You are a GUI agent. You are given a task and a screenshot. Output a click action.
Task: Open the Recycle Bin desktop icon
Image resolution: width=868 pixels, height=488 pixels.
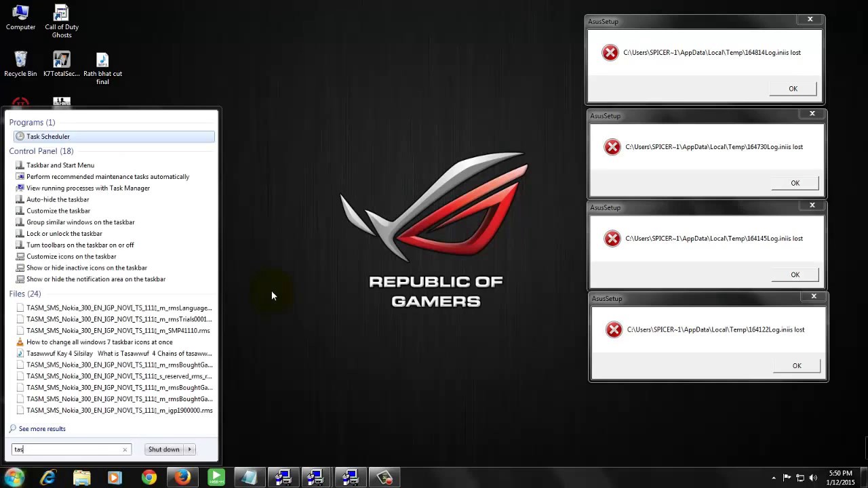(x=20, y=65)
